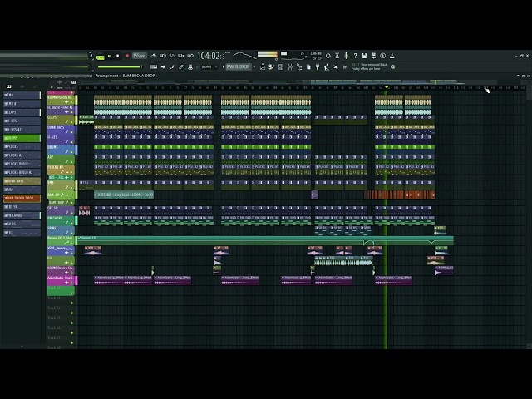Select the CLAPS pattern in picker
Viewport: 532px width, 399px height.
coord(22,112)
